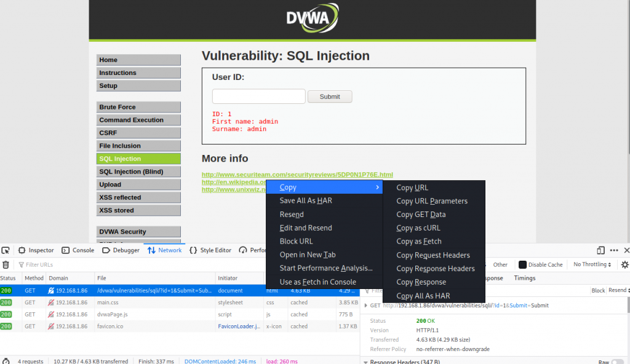Open the securiteam.com reference link
Viewport: 630px width, 364px height.
click(x=297, y=175)
